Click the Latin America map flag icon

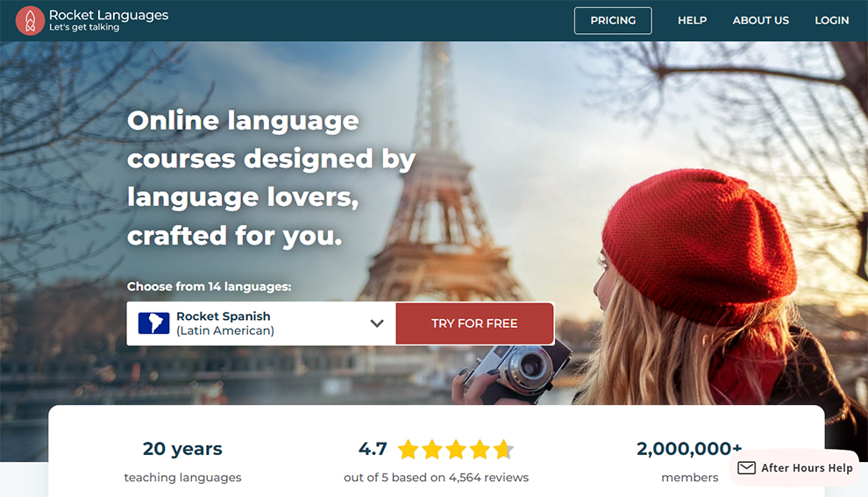pos(153,323)
